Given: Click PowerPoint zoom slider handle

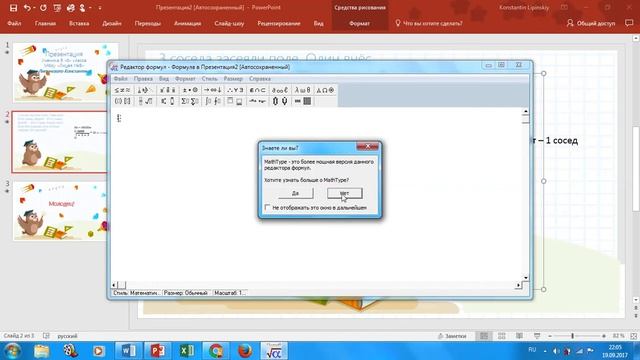Looking at the screenshot, I should pyautogui.click(x=572, y=336).
